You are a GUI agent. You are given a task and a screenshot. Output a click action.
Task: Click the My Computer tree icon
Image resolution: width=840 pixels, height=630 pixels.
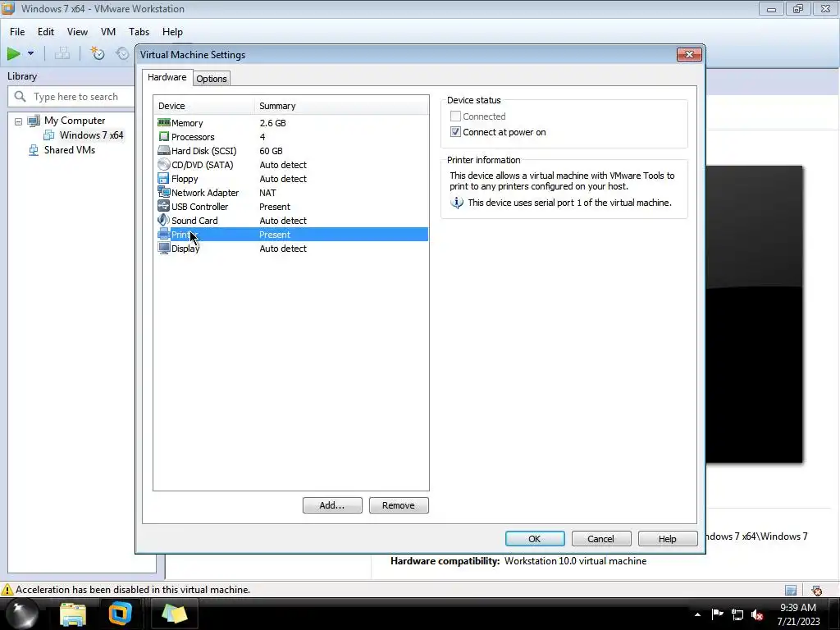34,121
